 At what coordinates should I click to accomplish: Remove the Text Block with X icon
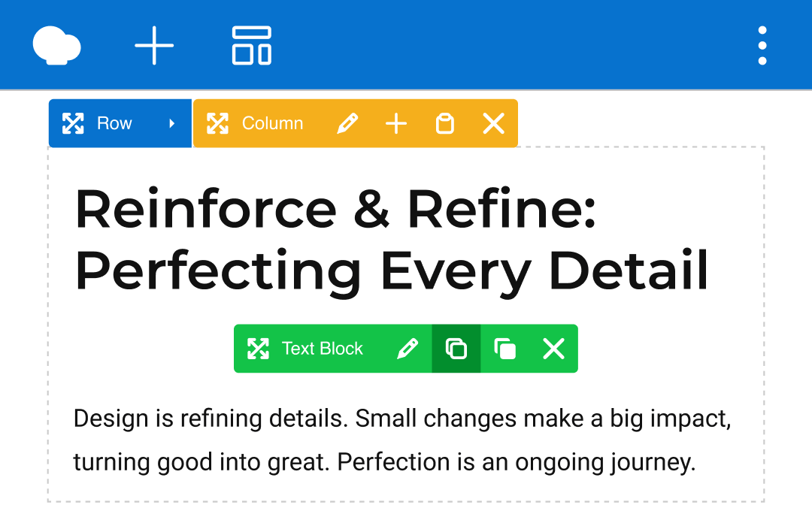tap(553, 349)
